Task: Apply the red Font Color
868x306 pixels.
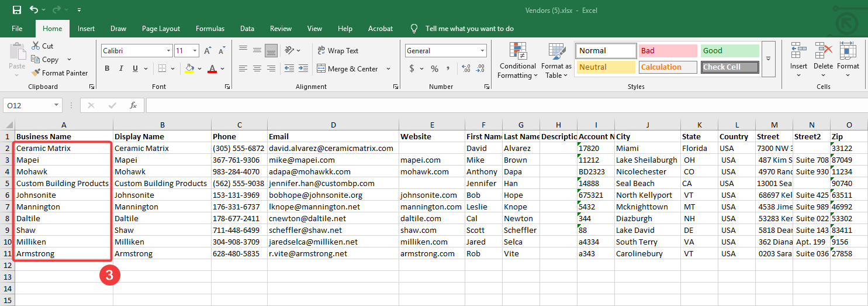Action: tap(213, 68)
